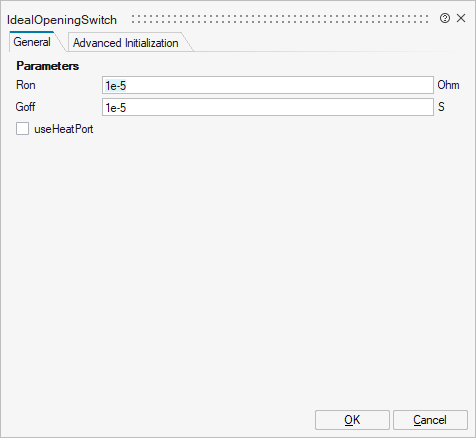476x438 pixels.
Task: Click the useHeatPort label text
Action: [x=64, y=129]
